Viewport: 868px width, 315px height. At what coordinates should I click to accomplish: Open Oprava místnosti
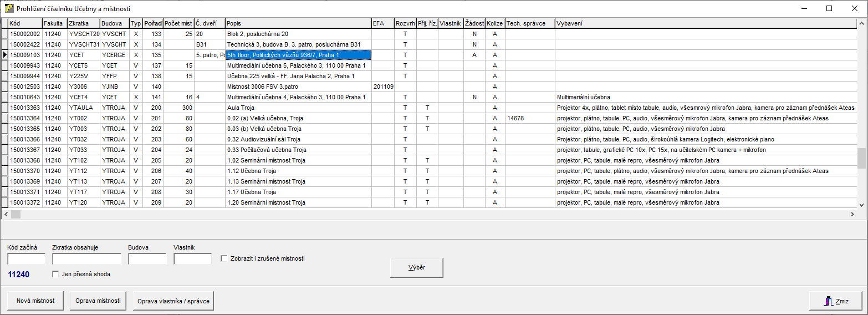click(98, 301)
